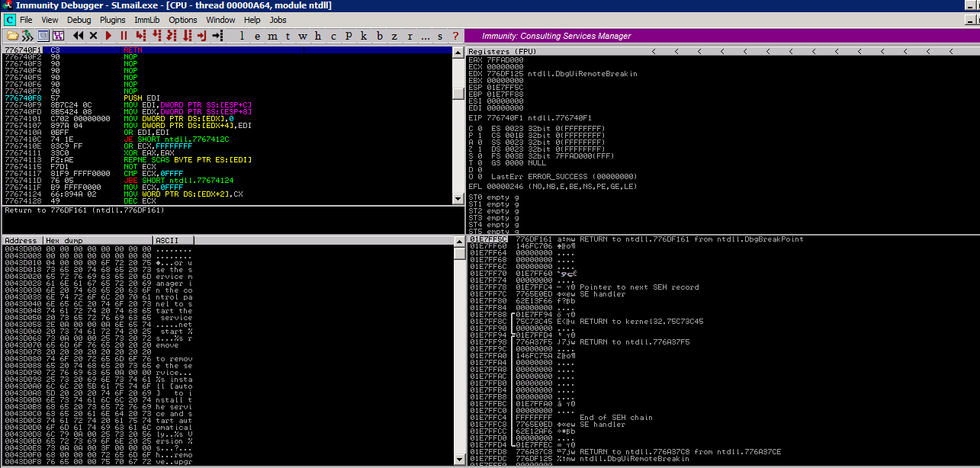Click the Execute till return icon

point(202,36)
